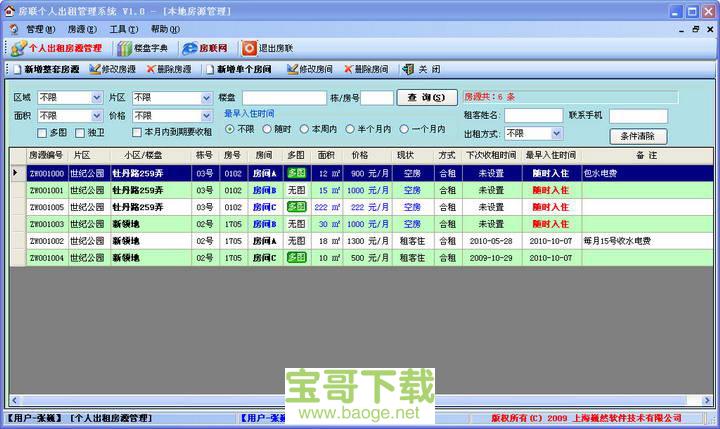Select listing row ZW001003
Image resolution: width=720 pixels, height=429 pixels.
(x=361, y=224)
